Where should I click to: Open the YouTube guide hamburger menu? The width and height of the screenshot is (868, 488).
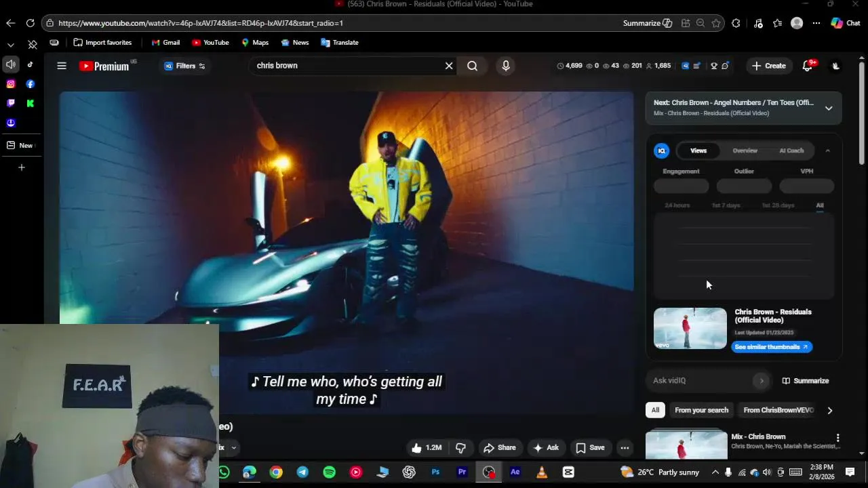[62, 66]
